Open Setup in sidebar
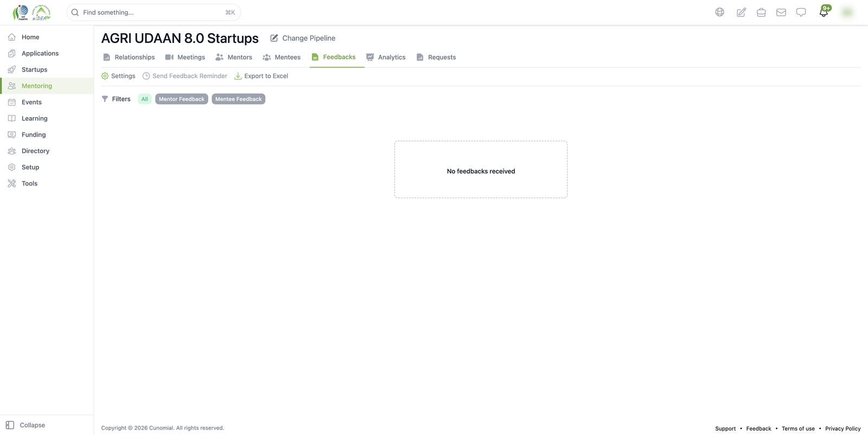 tap(47, 167)
